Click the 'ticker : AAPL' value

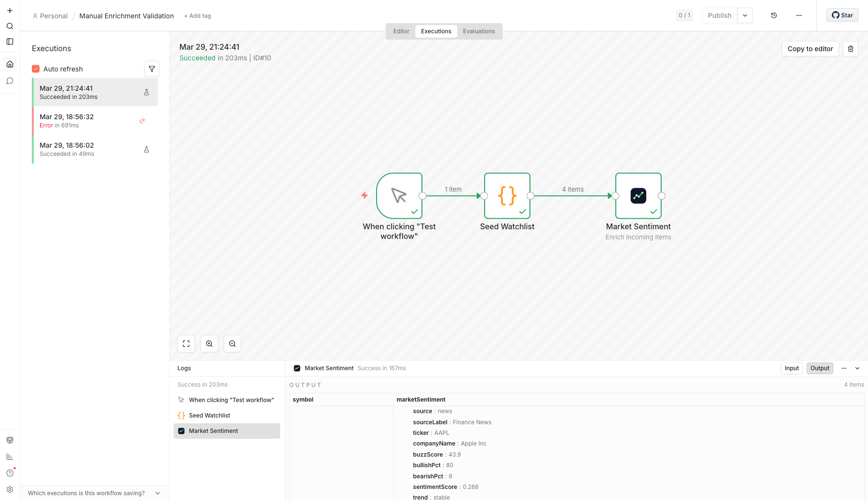point(431,433)
